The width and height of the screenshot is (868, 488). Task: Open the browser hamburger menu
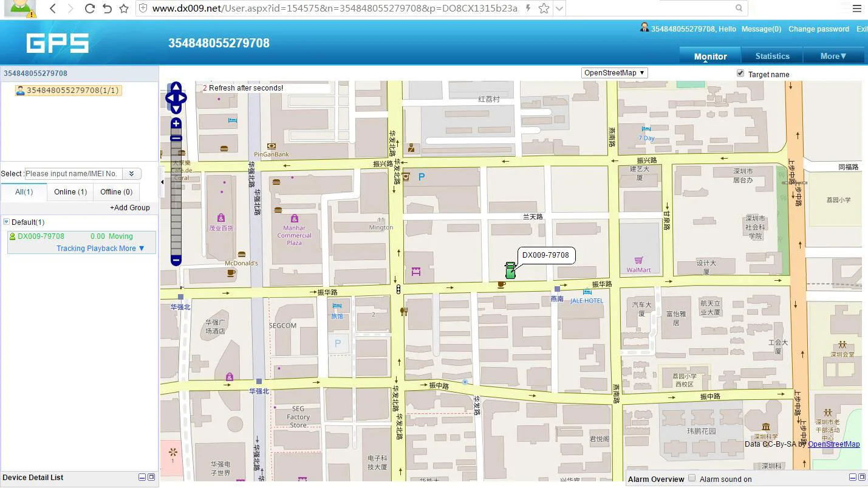(x=856, y=9)
